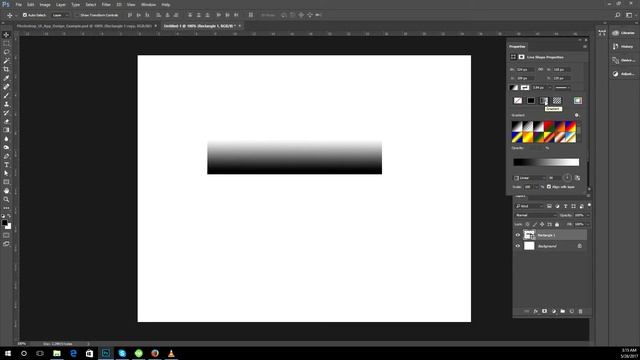Click the new group folder icon
Screen dimensions: 640x360
pos(562,311)
